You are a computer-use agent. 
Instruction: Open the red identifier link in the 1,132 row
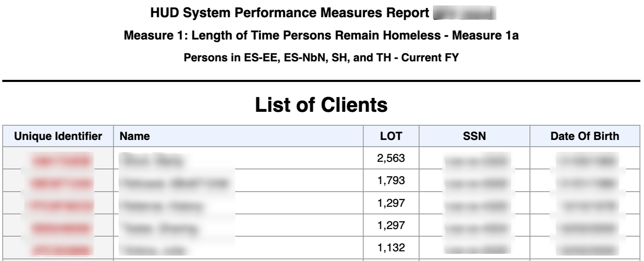tap(62, 250)
